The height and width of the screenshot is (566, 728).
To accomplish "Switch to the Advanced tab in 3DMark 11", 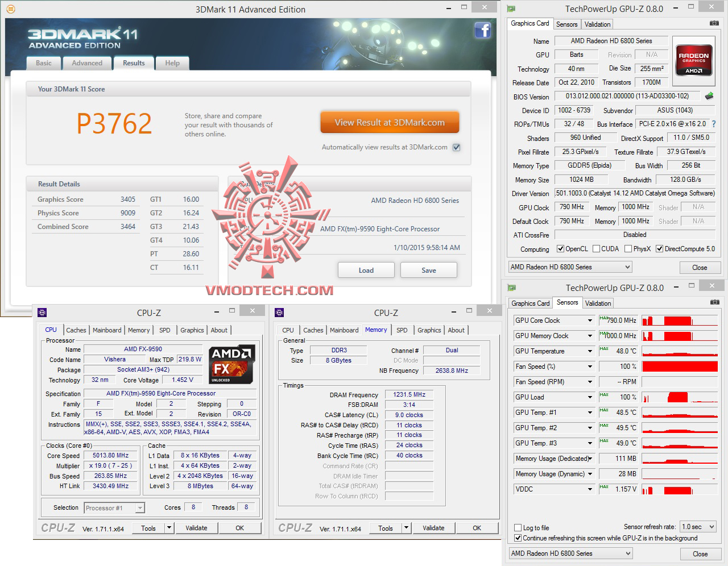I will coord(87,63).
